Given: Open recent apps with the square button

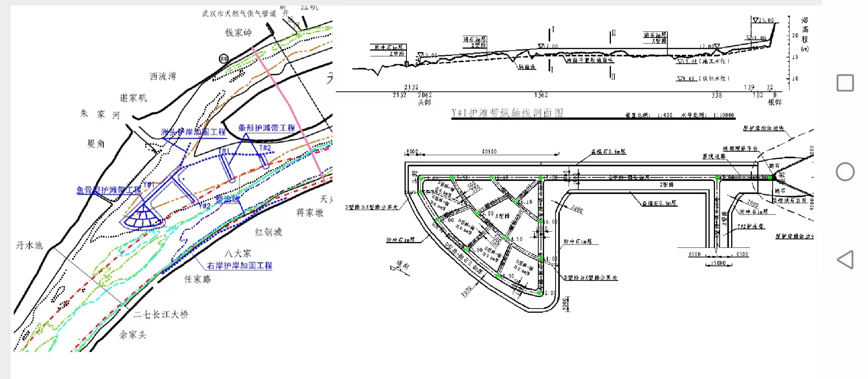Looking at the screenshot, I should click(845, 83).
